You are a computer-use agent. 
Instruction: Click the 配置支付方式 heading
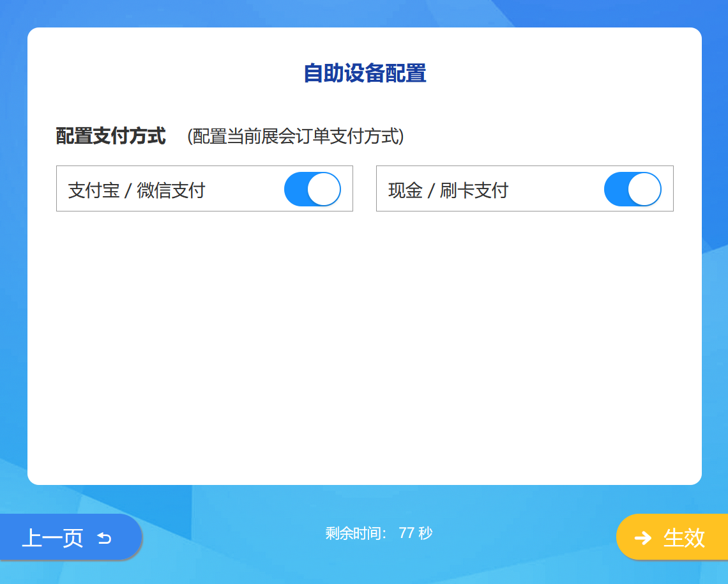click(111, 136)
